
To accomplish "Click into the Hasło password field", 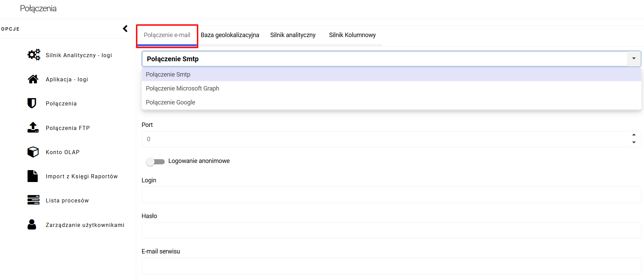I will [391, 230].
